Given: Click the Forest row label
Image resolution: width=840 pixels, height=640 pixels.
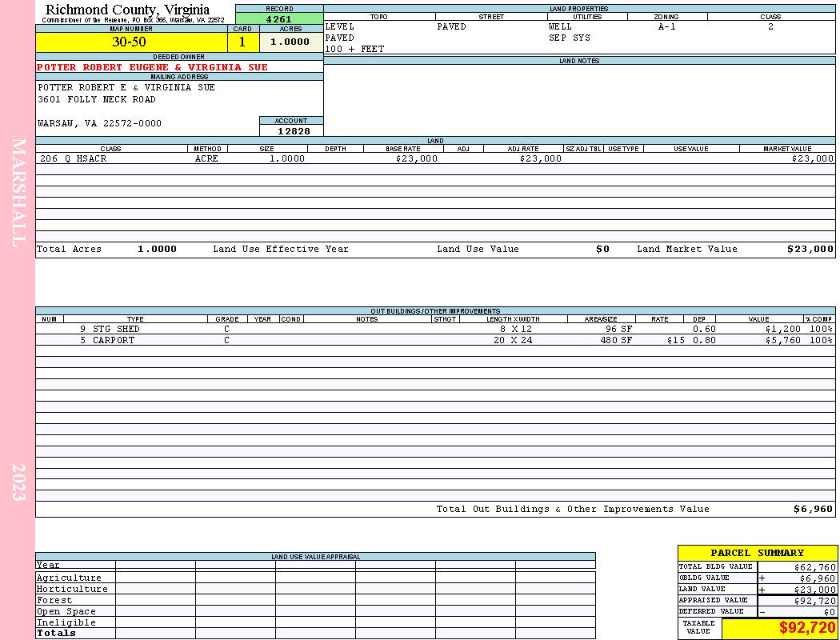Looking at the screenshot, I should pyautogui.click(x=54, y=600).
